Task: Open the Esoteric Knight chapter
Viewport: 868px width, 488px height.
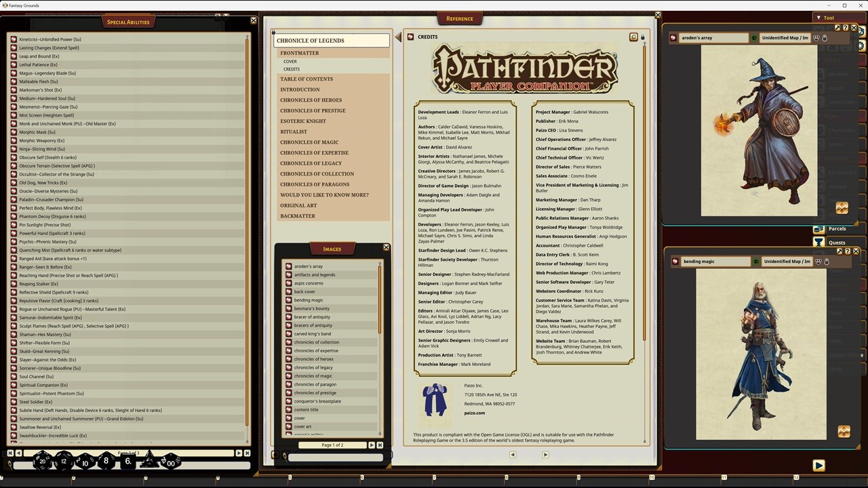Action: point(302,121)
